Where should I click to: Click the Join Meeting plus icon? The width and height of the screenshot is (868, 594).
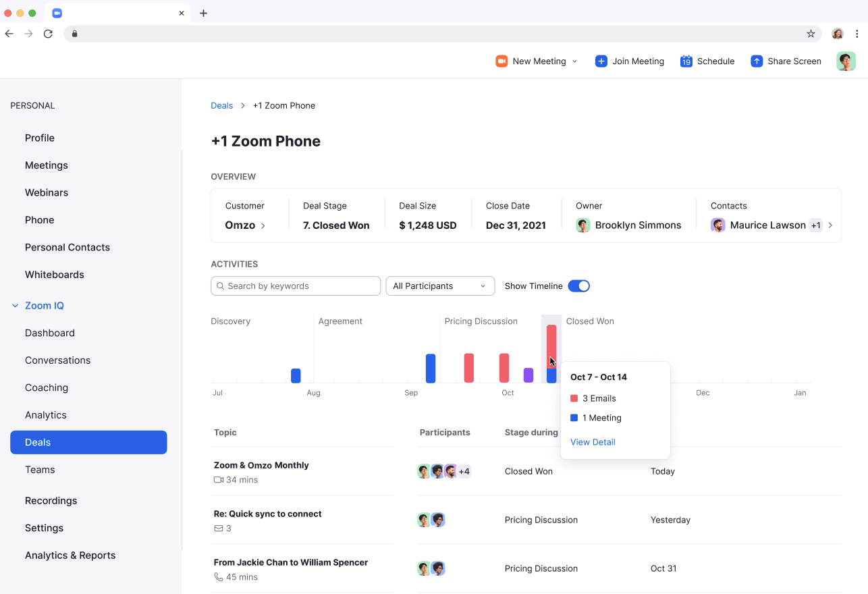(601, 61)
